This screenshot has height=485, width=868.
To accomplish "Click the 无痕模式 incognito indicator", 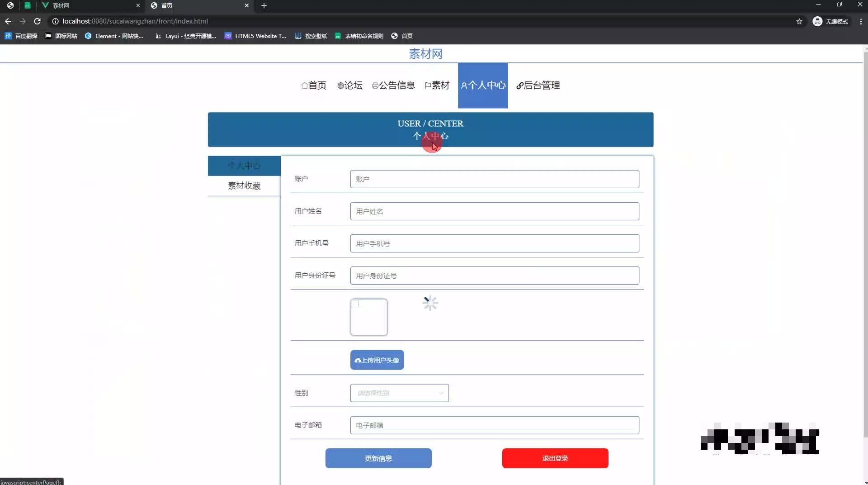I will (x=831, y=21).
